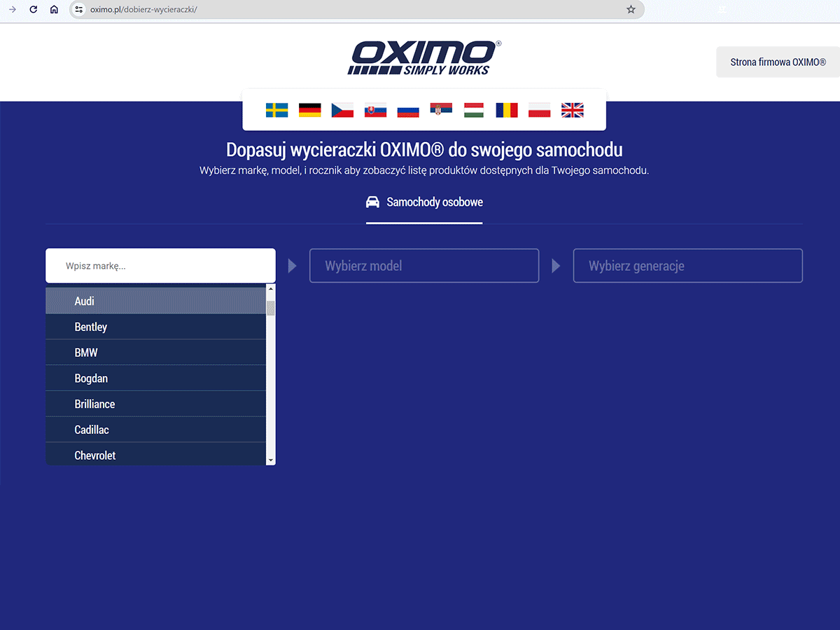This screenshot has width=840, height=630.
Task: Switch language with the Swedish flag
Action: tap(277, 110)
